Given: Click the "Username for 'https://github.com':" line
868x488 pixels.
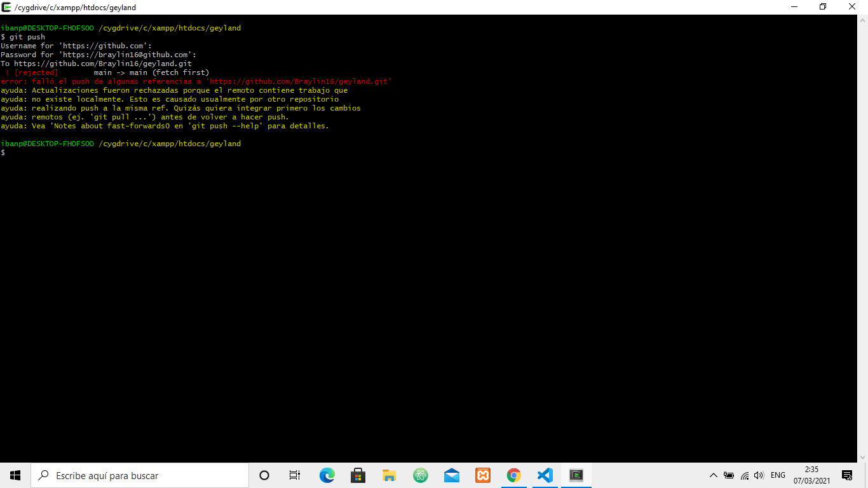Looking at the screenshot, I should [76, 46].
